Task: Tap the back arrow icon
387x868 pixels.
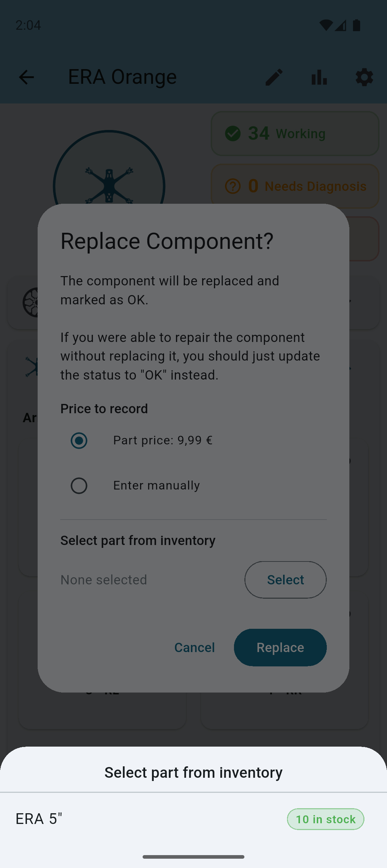Action: (x=26, y=77)
